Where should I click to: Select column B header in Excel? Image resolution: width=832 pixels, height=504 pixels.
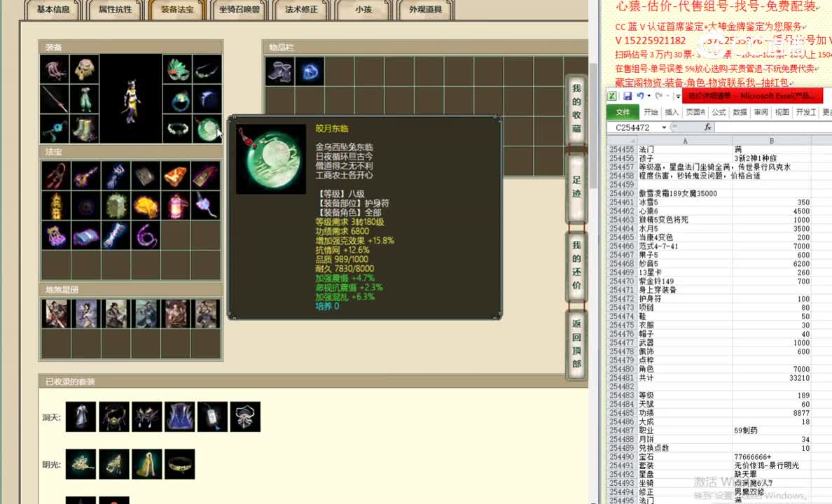(772, 141)
